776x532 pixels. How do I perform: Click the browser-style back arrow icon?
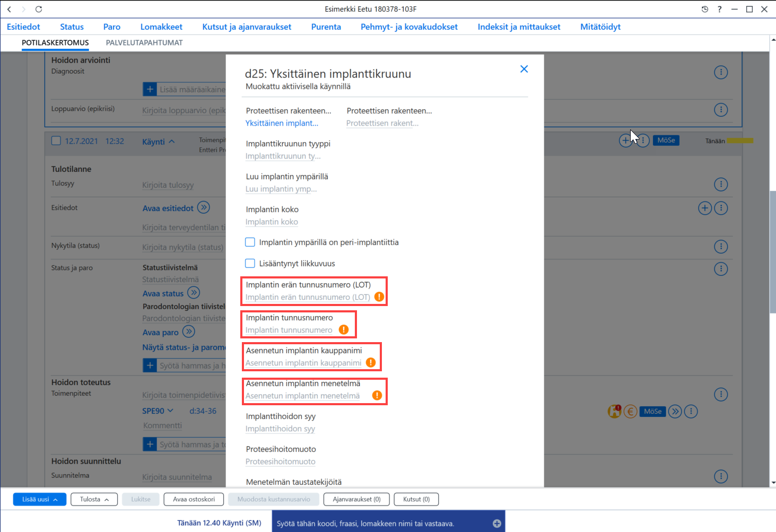tap(9, 9)
